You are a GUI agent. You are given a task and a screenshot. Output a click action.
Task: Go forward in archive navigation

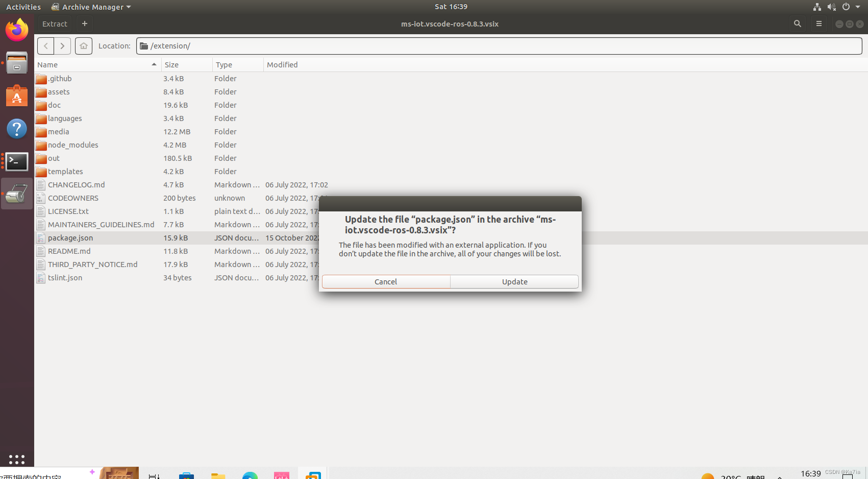point(62,46)
